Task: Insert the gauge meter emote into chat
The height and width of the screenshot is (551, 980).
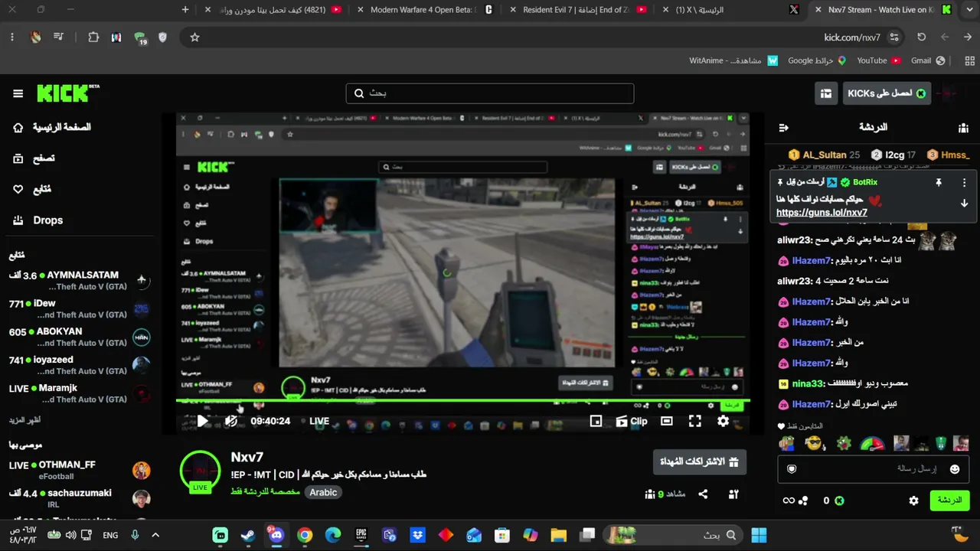Action: [872, 443]
